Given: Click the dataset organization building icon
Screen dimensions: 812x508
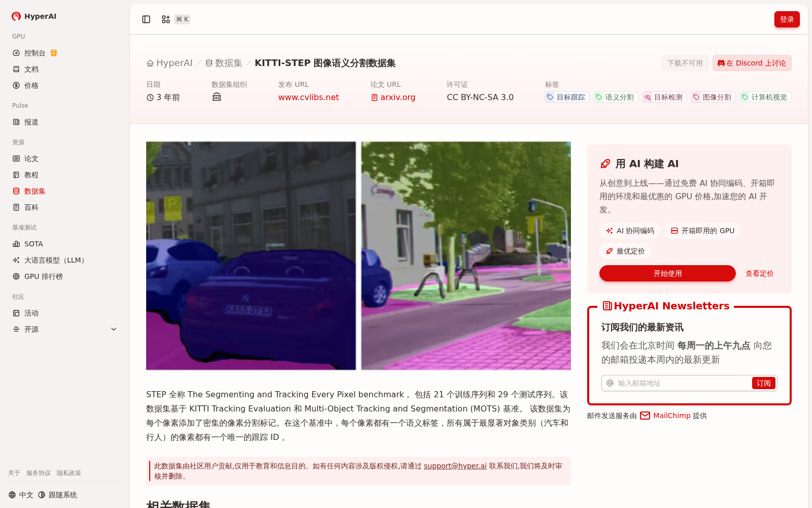Looking at the screenshot, I should click(x=217, y=97).
